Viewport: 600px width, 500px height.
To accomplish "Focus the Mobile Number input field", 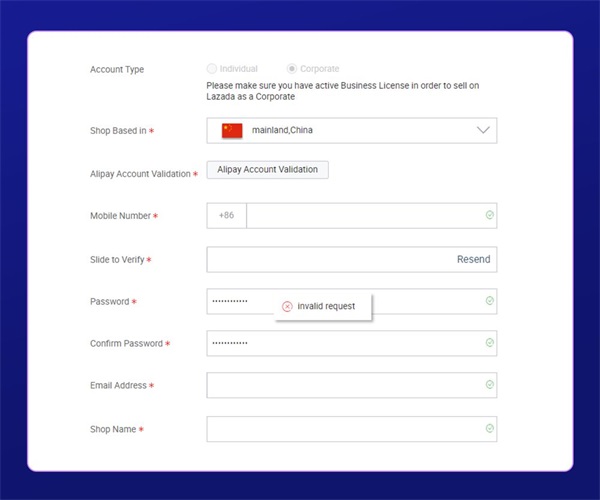I will [360, 216].
